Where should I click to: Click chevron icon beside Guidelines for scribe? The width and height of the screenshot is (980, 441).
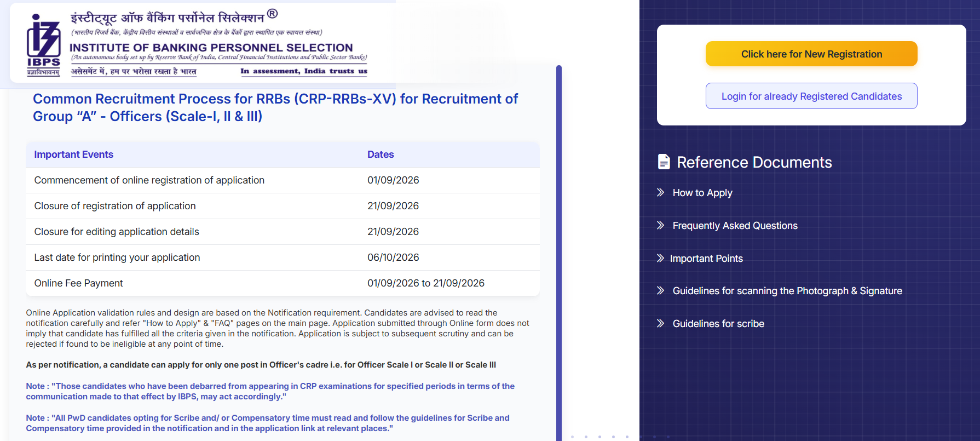coord(661,323)
